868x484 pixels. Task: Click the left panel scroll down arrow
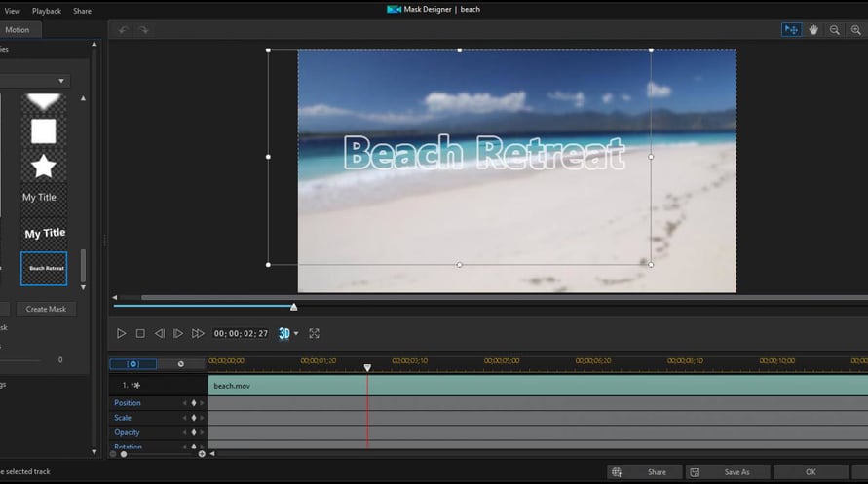(x=94, y=452)
